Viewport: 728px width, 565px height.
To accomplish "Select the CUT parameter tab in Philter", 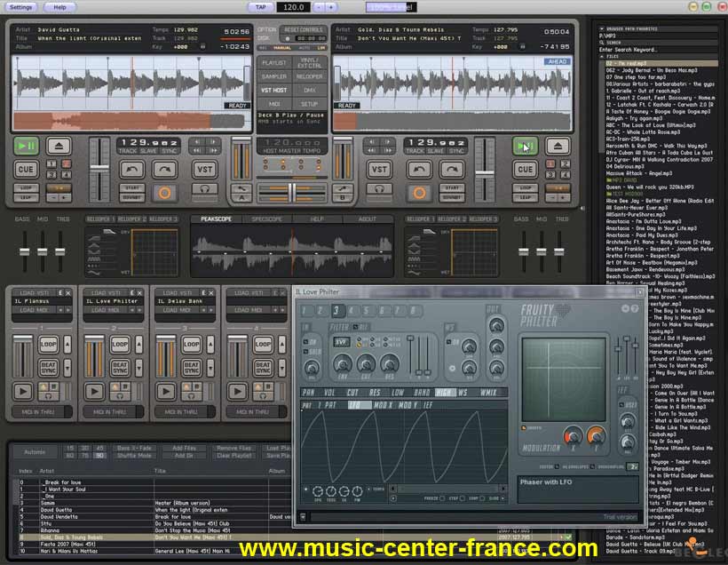I will coord(352,393).
